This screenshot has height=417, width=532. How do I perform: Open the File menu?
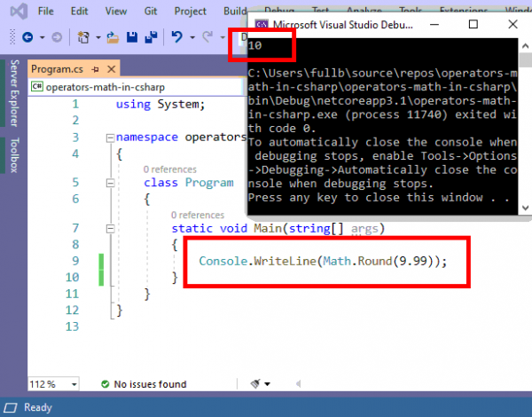point(45,12)
